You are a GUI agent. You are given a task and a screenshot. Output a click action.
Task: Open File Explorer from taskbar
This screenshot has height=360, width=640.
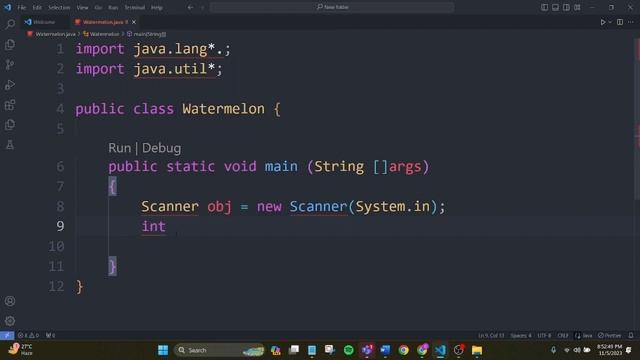[477, 350]
